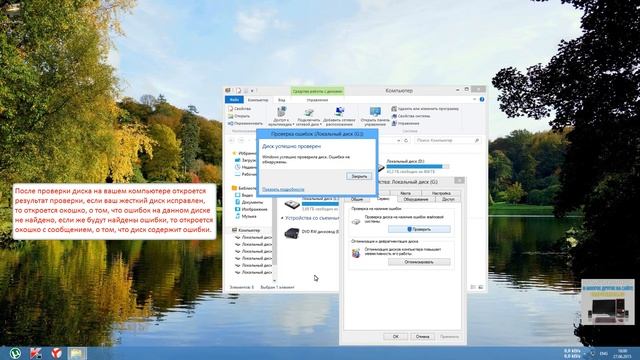Image resolution: width=640 pixels, height=360 pixels.
Task: Confirm the properties dialog with OK
Action: (x=396, y=337)
